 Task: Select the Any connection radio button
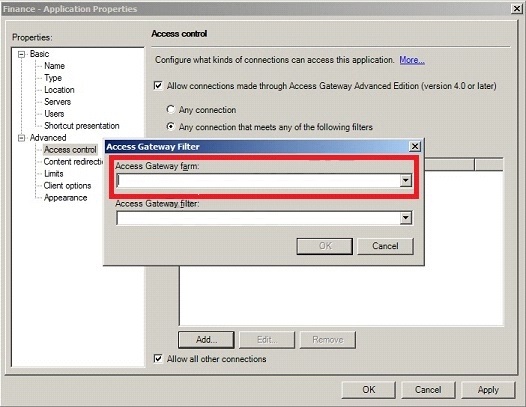pos(171,109)
